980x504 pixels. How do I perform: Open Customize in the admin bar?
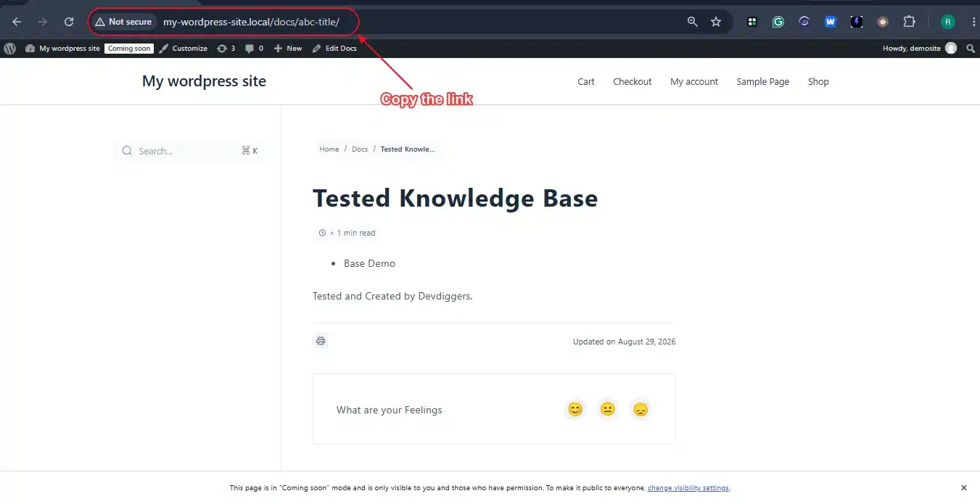183,49
